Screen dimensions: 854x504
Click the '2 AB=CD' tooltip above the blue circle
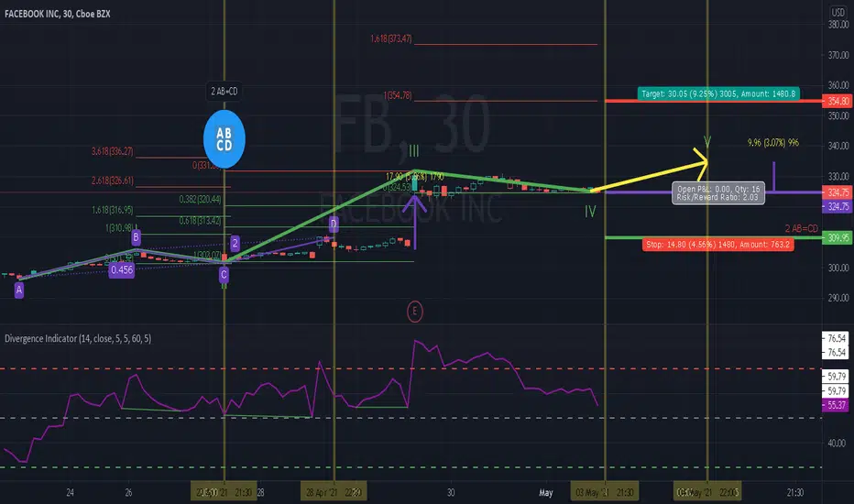224,92
